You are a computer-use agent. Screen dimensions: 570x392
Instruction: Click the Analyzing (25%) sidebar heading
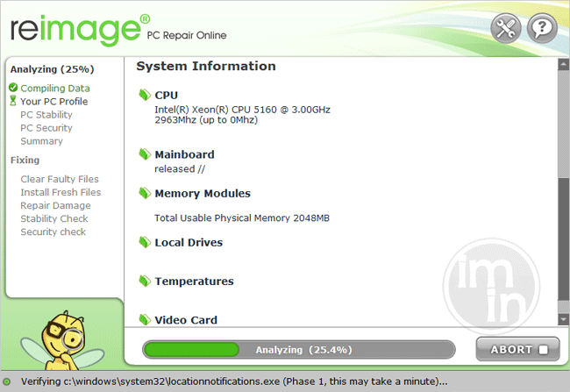pos(52,69)
